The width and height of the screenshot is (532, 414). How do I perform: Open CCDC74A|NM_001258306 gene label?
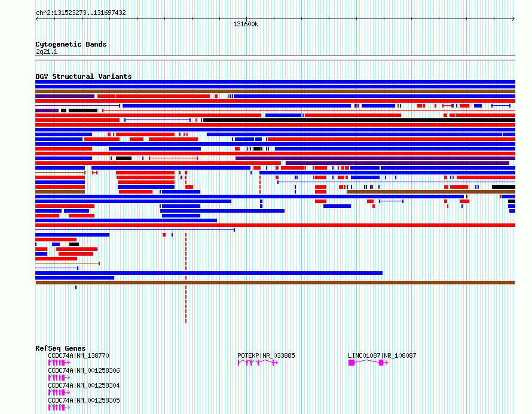84,370
